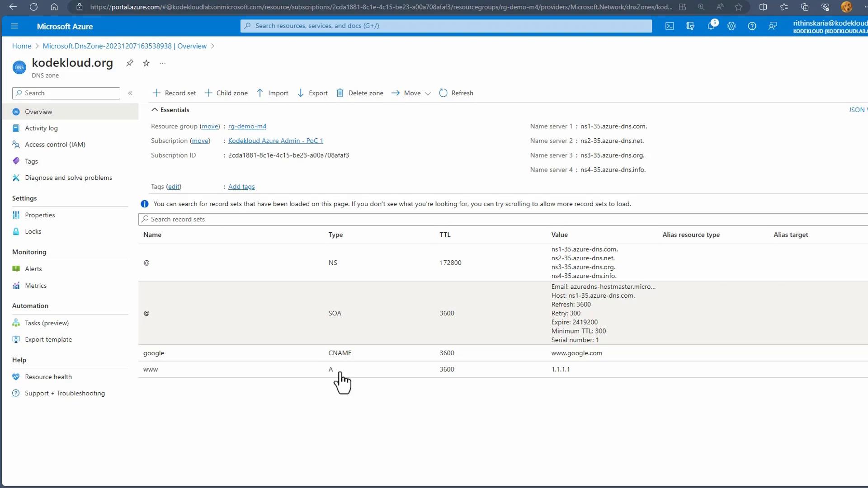
Task: Open browser split screen icon
Action: (x=763, y=7)
